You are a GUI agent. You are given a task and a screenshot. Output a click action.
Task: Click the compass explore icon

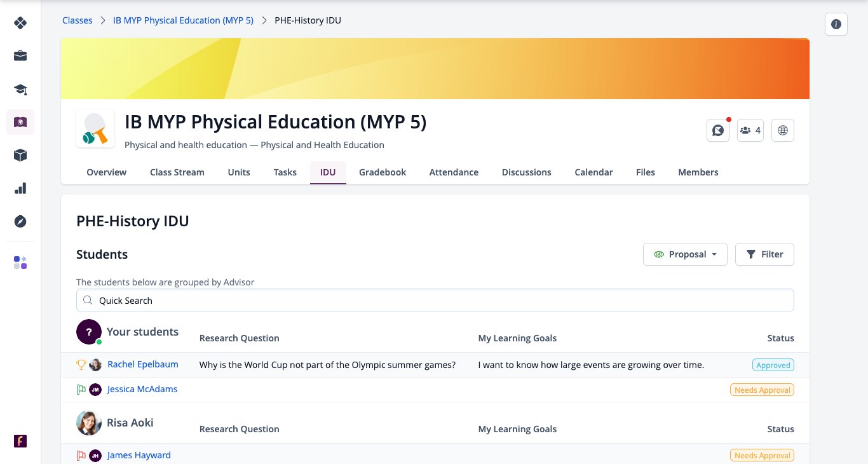20,221
